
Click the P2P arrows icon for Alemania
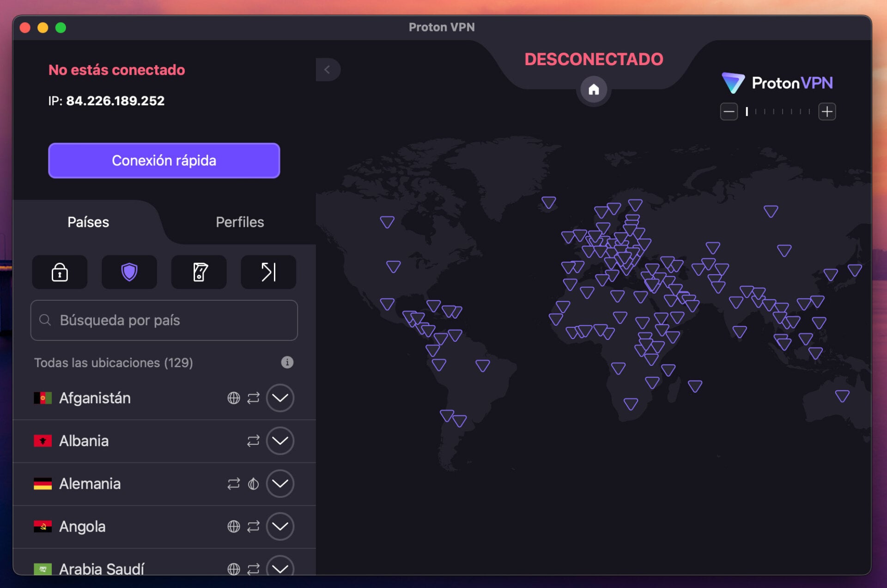tap(233, 484)
